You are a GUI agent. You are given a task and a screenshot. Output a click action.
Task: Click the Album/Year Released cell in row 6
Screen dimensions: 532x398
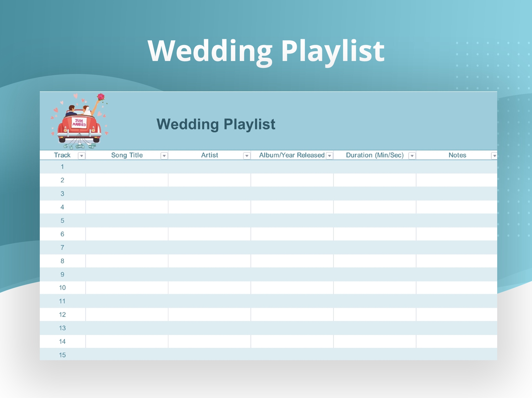[292, 234]
